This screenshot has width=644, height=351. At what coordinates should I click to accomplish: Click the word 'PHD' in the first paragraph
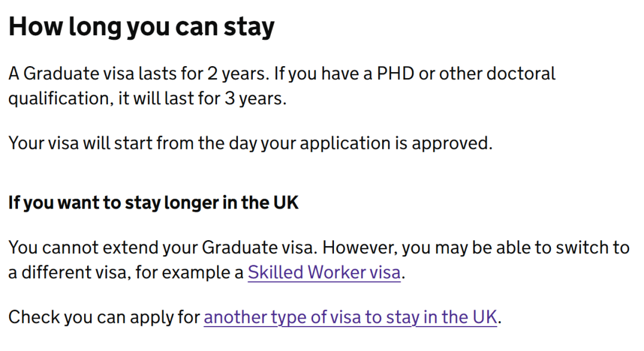pyautogui.click(x=395, y=74)
